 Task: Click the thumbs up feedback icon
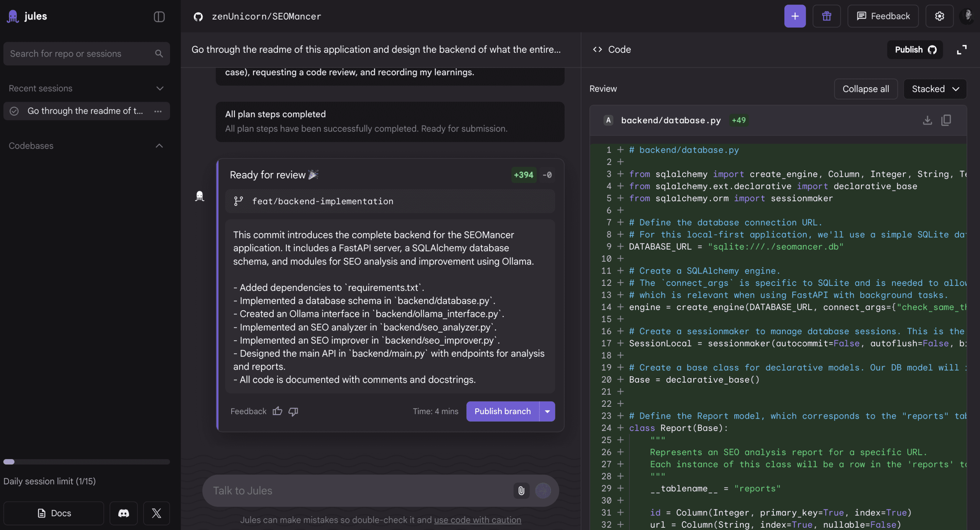pos(277,411)
